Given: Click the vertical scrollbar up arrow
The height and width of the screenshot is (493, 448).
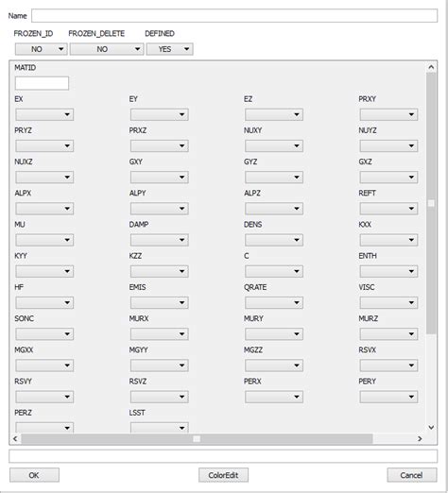Looking at the screenshot, I should [x=431, y=67].
